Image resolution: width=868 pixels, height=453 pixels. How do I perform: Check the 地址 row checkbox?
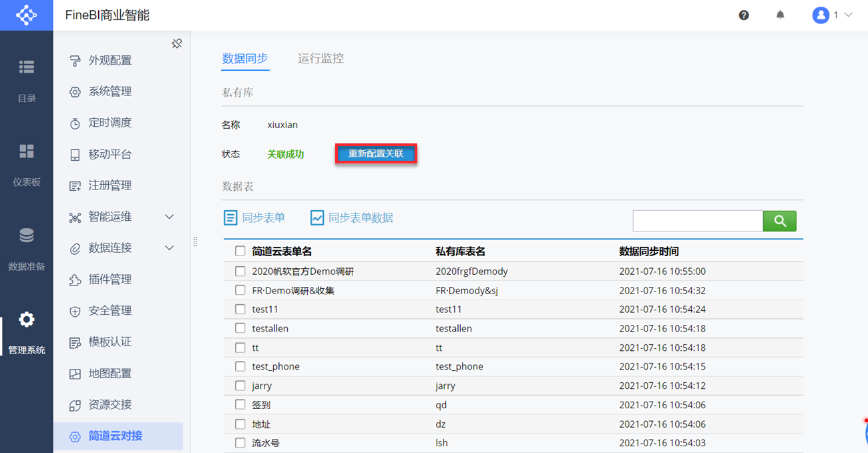click(240, 424)
